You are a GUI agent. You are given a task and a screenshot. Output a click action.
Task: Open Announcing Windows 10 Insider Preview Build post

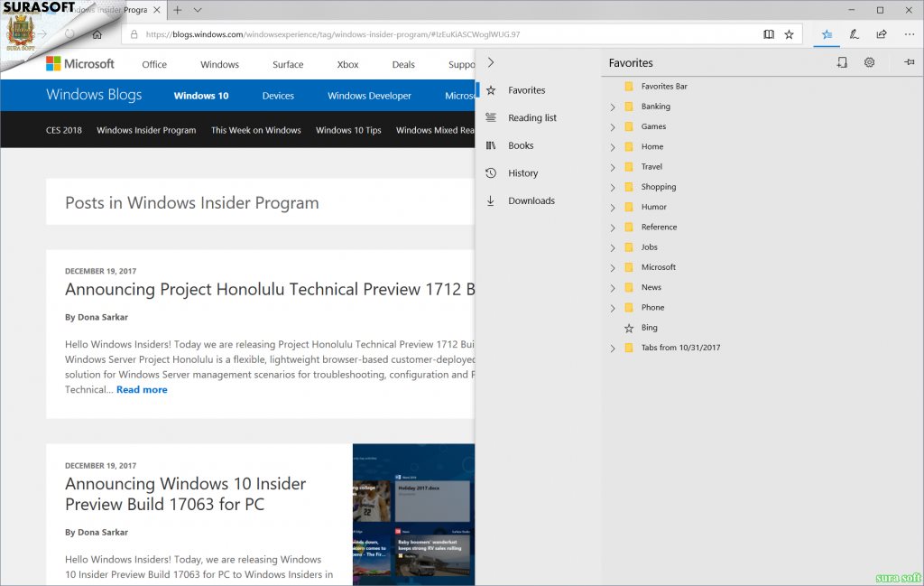click(x=185, y=493)
